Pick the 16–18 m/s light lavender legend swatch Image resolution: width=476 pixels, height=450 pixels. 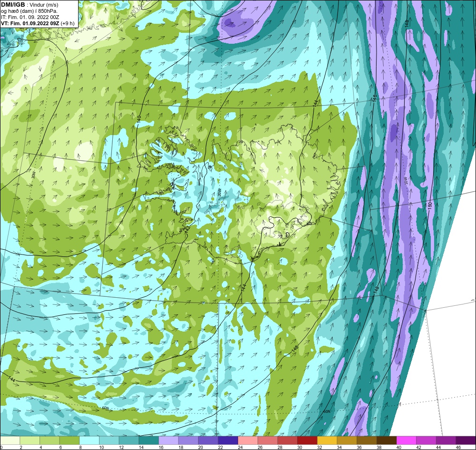coord(169,440)
